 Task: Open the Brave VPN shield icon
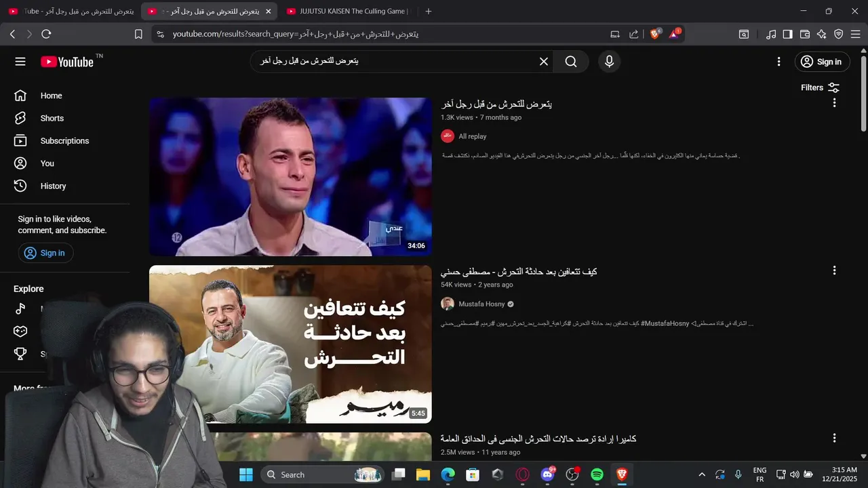pos(839,34)
